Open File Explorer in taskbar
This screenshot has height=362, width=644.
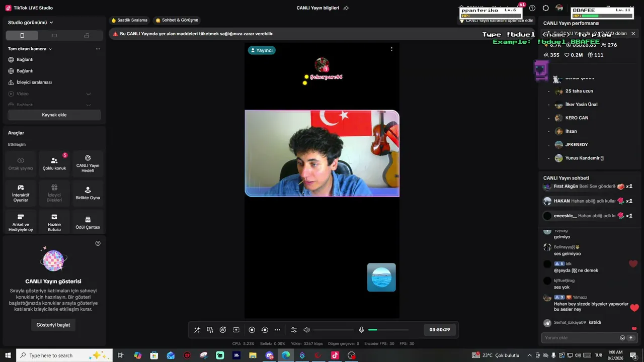pos(253,355)
